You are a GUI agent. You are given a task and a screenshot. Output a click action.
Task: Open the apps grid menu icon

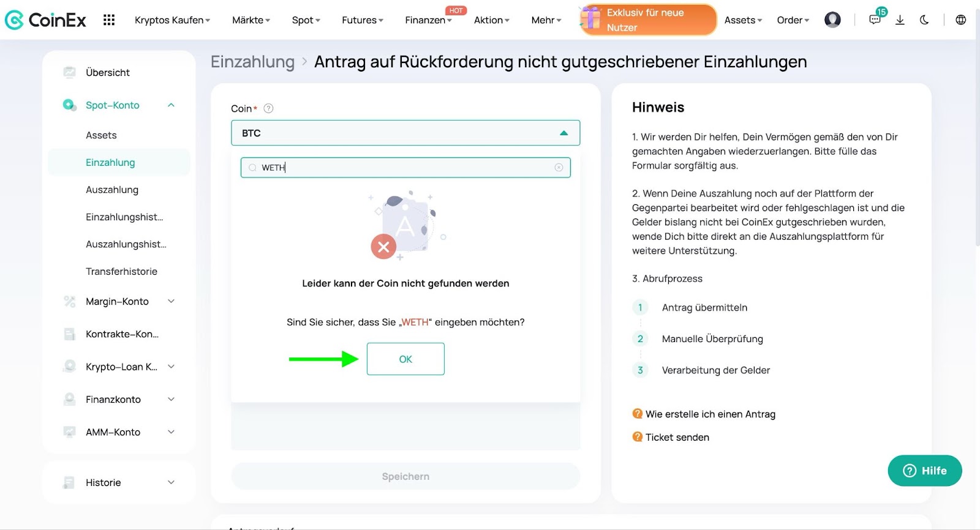(x=109, y=20)
